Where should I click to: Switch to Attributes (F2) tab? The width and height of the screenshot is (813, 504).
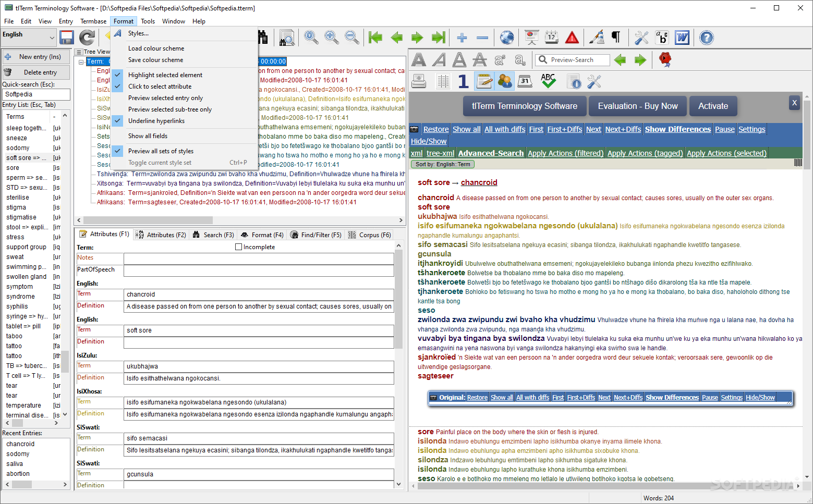pyautogui.click(x=161, y=235)
